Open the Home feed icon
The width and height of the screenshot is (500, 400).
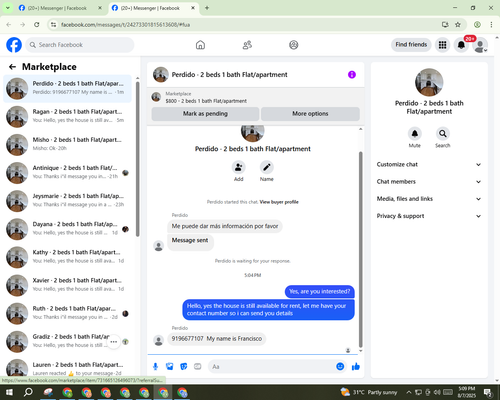point(200,45)
